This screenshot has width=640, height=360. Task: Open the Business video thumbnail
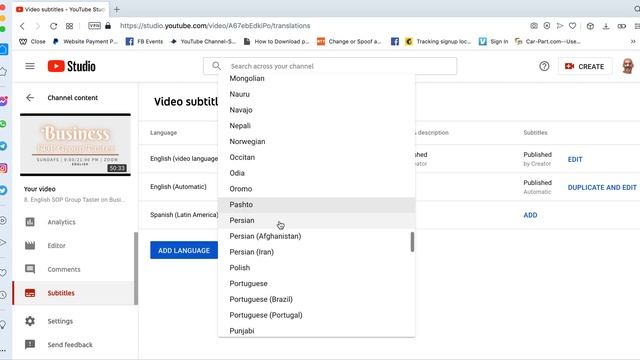pyautogui.click(x=75, y=145)
